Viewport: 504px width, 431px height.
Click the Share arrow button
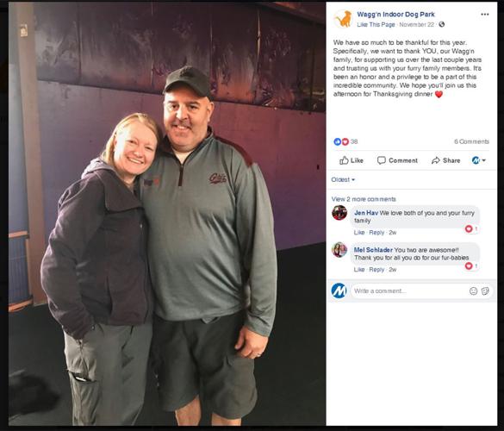(445, 160)
